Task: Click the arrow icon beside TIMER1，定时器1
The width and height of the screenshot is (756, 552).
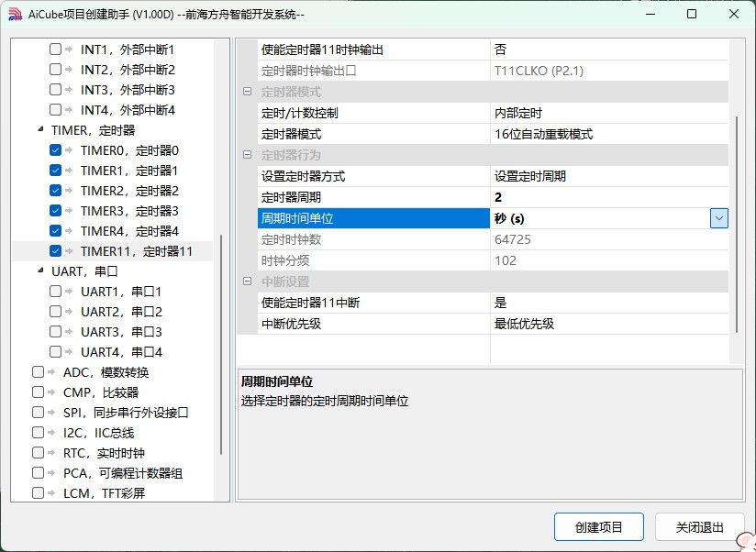Action: (x=69, y=170)
